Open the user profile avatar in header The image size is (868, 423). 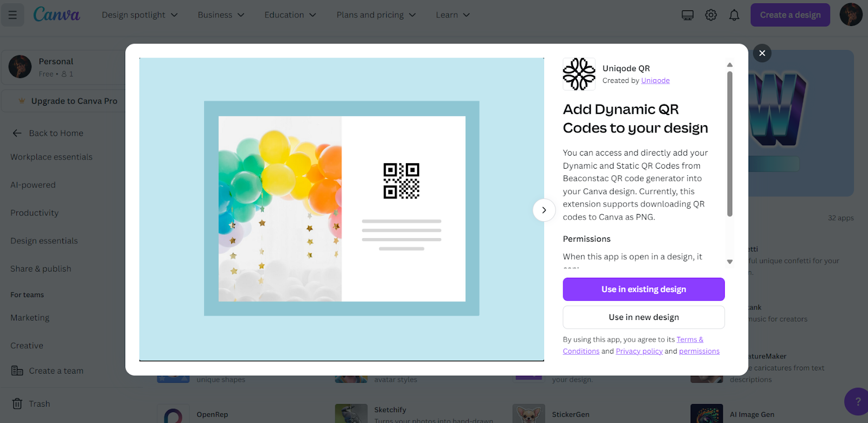click(x=851, y=15)
